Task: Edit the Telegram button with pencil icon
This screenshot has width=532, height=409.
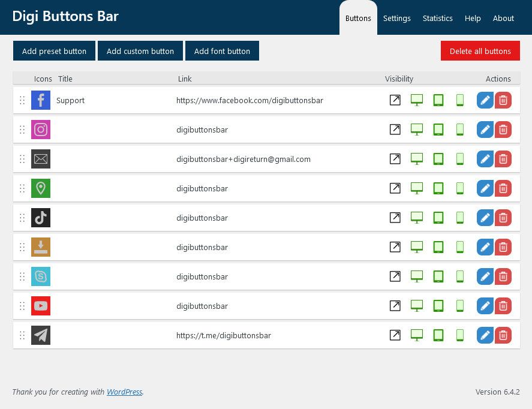Action: coord(485,335)
